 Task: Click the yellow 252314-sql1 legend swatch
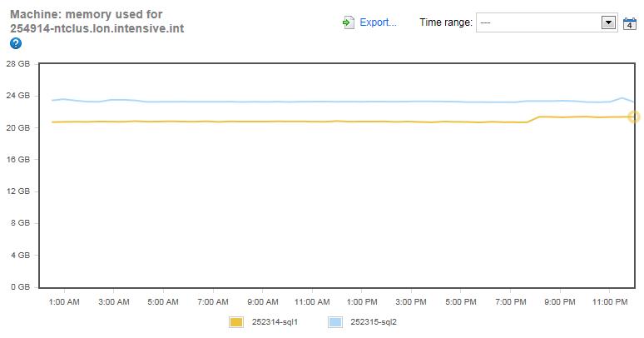(x=235, y=321)
